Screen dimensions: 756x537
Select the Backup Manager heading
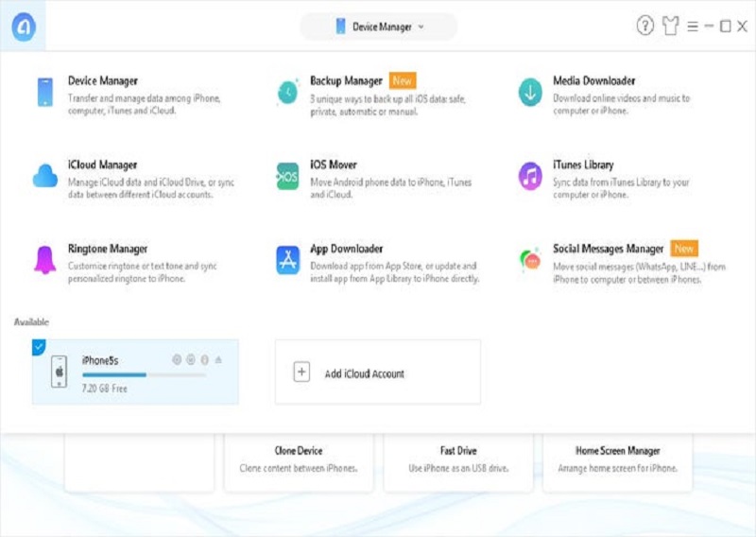pyautogui.click(x=346, y=80)
